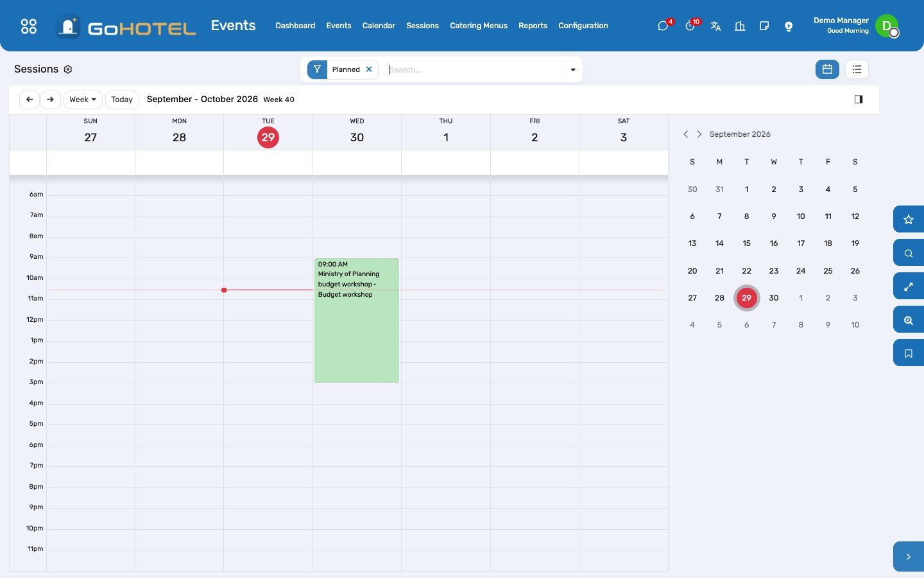Viewport: 924px width, 578px height.
Task: Open the Sessions settings gear
Action: 68,69
